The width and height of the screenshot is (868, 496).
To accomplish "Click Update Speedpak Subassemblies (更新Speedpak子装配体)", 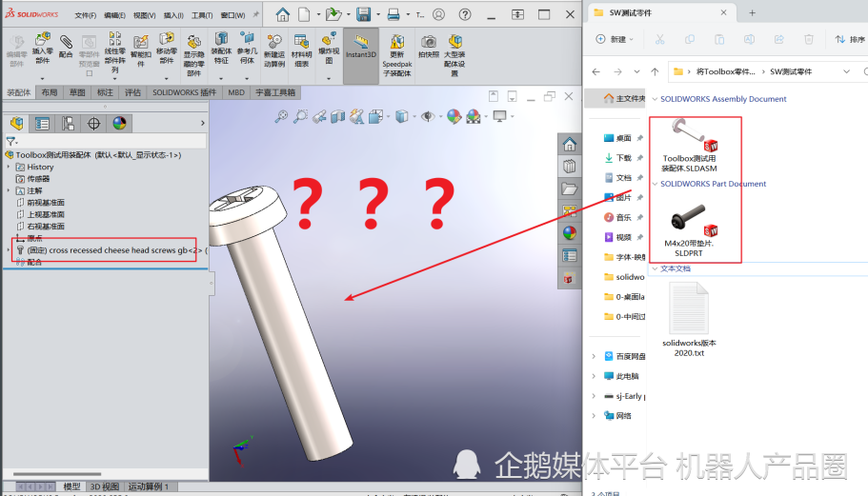I will tap(397, 55).
